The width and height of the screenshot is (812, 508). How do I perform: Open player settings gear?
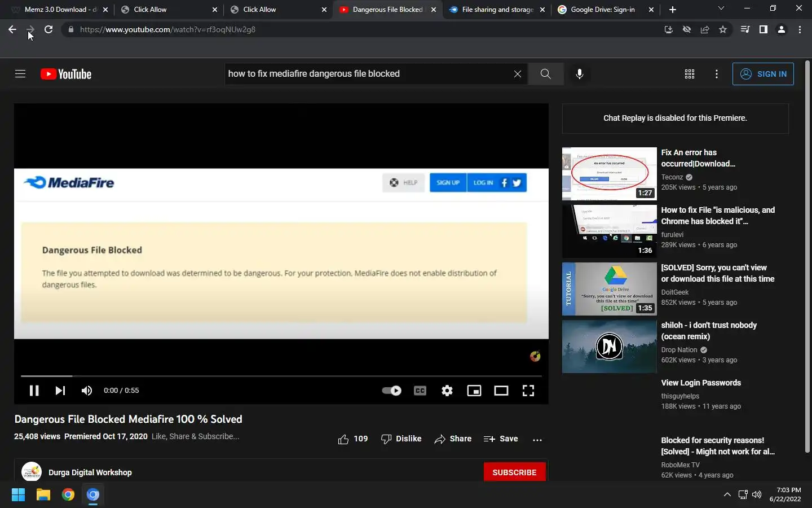tap(447, 391)
